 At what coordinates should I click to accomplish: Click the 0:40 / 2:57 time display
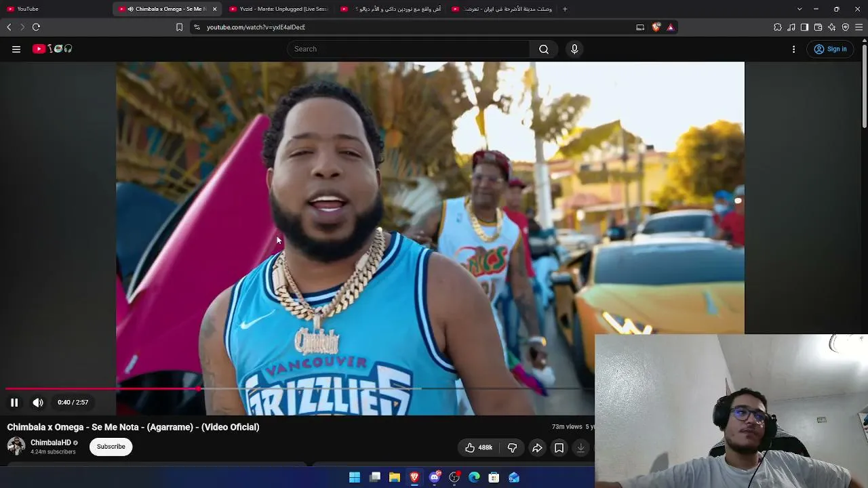click(x=73, y=403)
